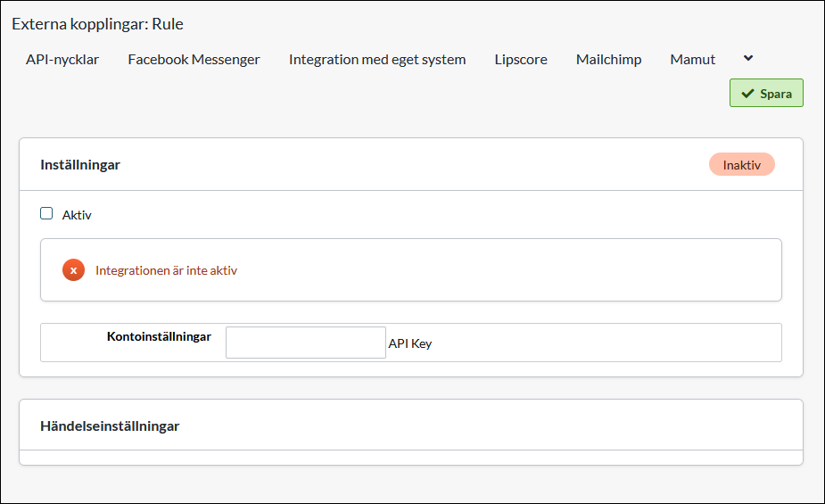Focus the API Key input field
Viewport: 825px width, 504px height.
(305, 343)
